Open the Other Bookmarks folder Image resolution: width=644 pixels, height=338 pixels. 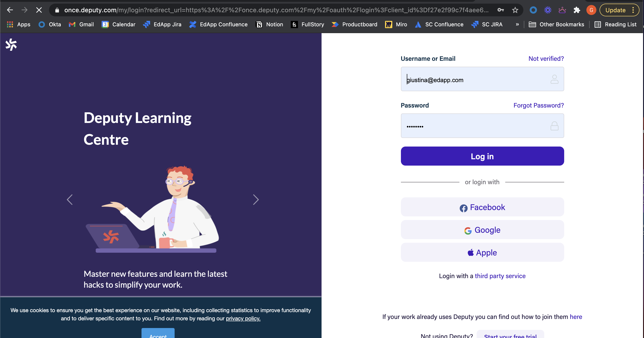pyautogui.click(x=556, y=24)
